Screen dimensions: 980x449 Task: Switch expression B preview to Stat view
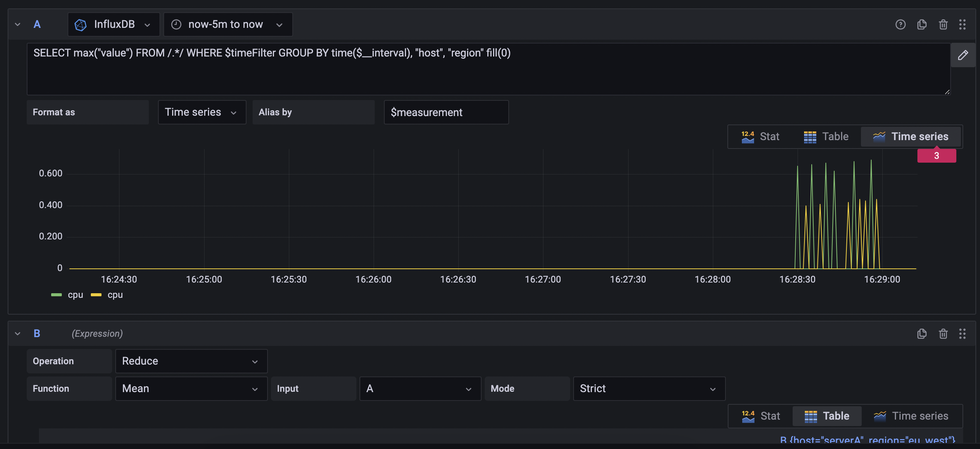click(x=760, y=416)
